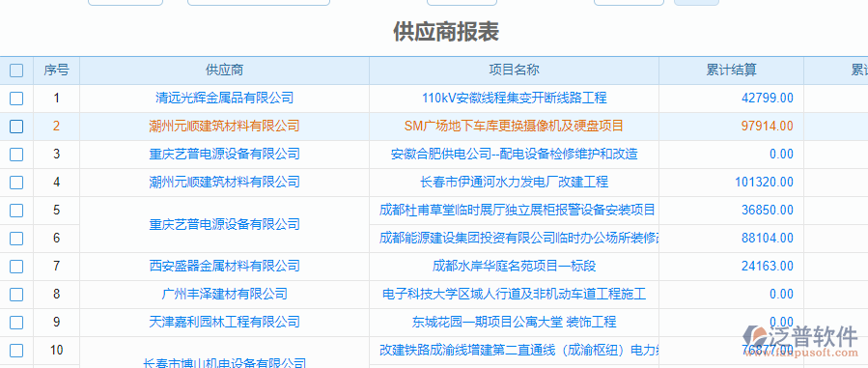Click sequence number 2 cell

tap(56, 127)
